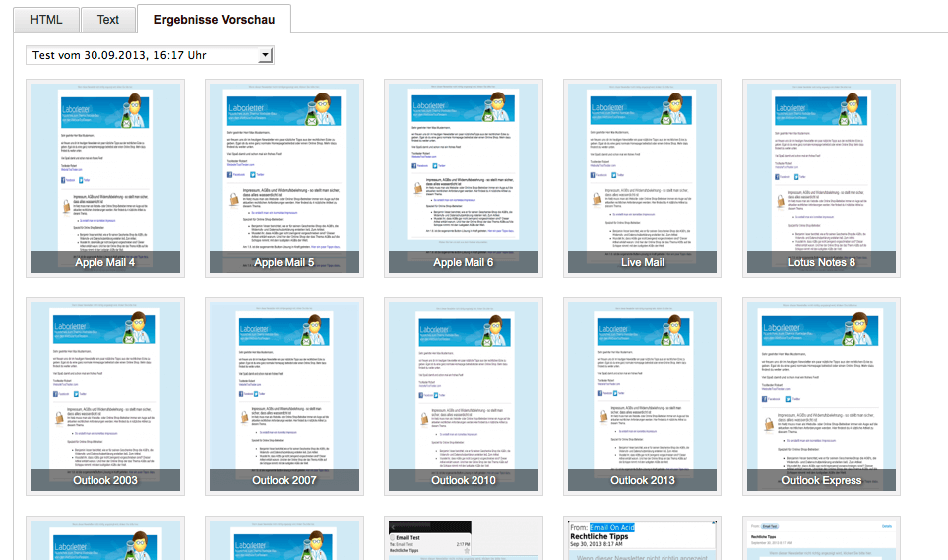
Task: Open the Live Mail preview thumbnail
Action: [642, 178]
